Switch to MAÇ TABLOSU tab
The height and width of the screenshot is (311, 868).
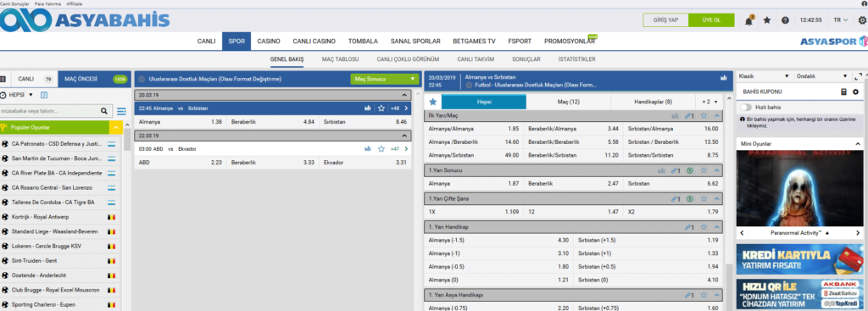(x=341, y=59)
